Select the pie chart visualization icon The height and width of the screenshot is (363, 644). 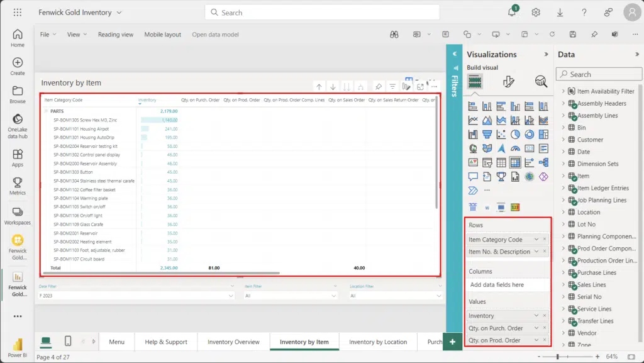515,134
